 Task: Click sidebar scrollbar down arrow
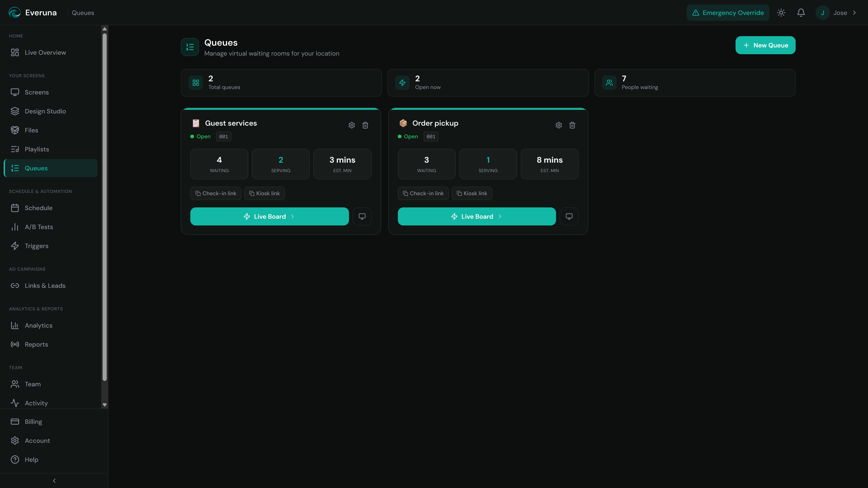(x=104, y=405)
